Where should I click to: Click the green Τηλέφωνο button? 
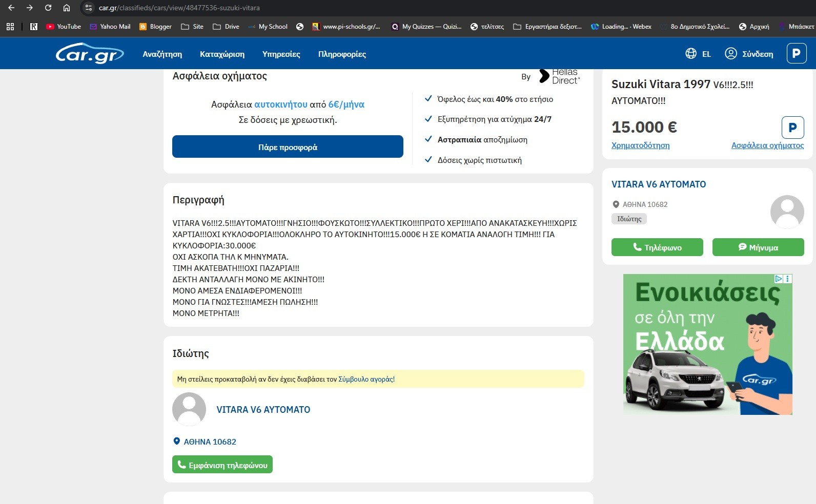(x=657, y=247)
